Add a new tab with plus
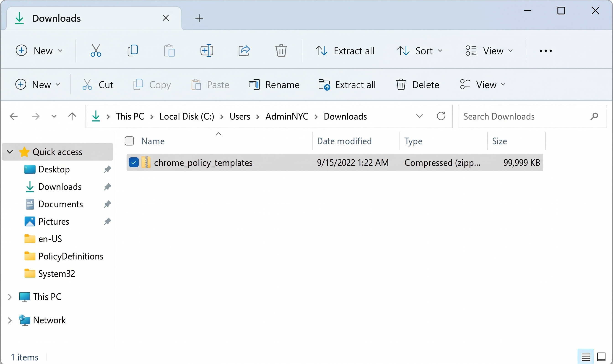 (199, 18)
